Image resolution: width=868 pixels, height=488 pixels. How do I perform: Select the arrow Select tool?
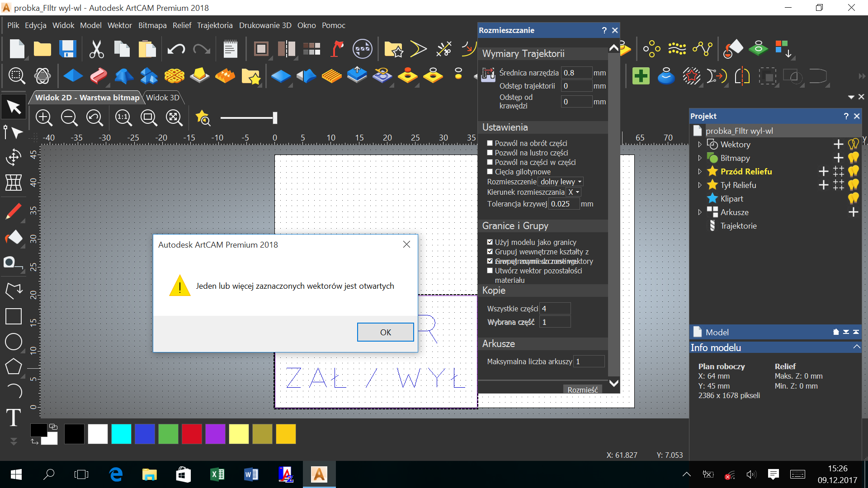click(14, 107)
